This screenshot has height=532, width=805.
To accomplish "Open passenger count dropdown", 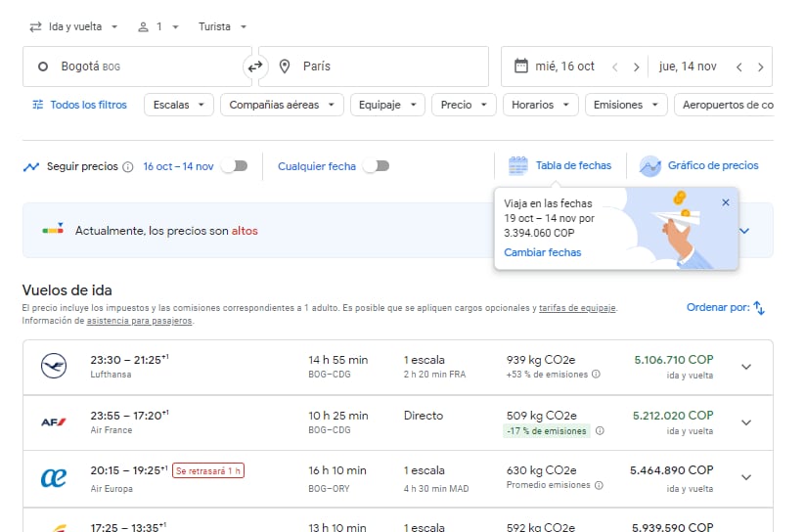I will (158, 26).
